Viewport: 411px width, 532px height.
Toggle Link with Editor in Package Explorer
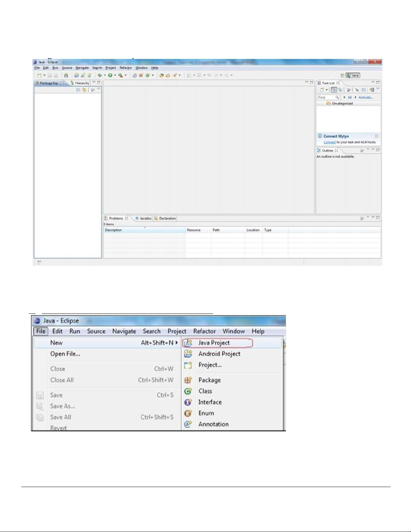[84, 90]
